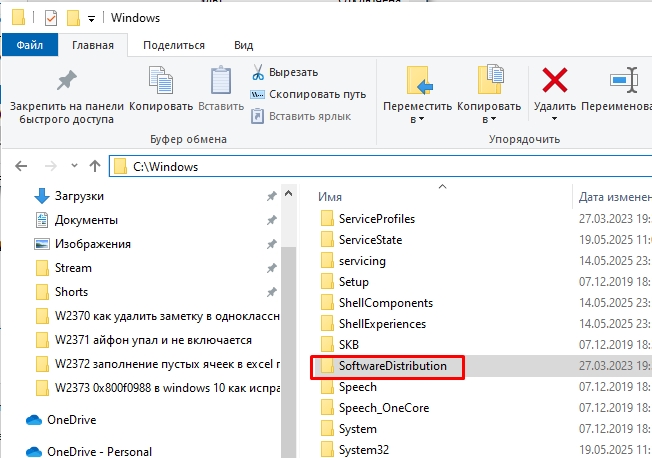This screenshot has width=652, height=458.
Task: Open folder W2372 заполнение пустых ячеек
Action: point(157,364)
